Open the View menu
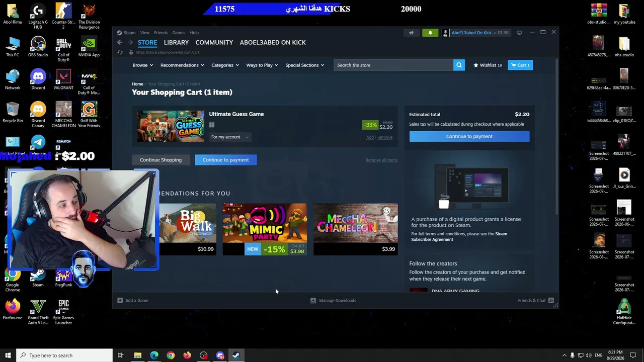The image size is (644, 362). (144, 33)
